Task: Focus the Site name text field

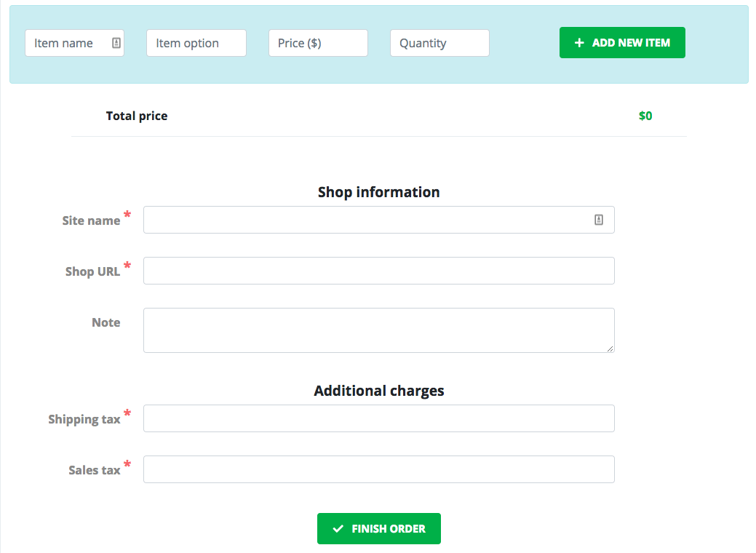Action: [x=379, y=220]
